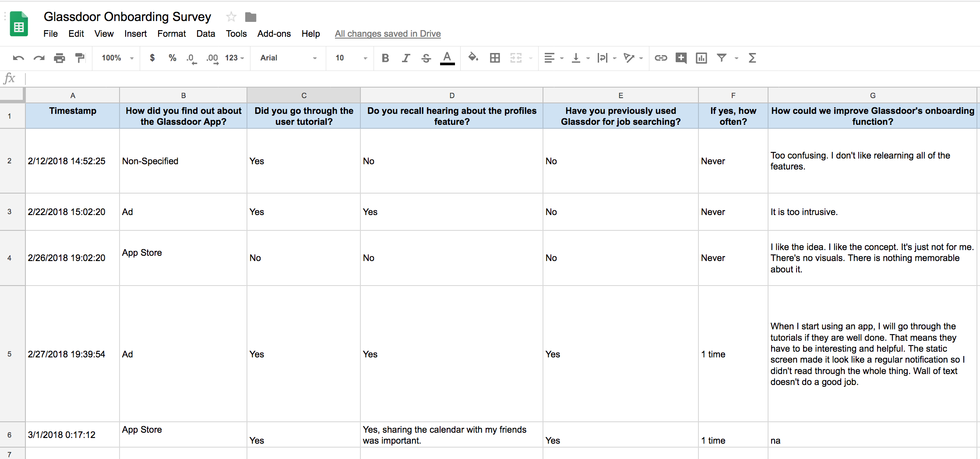
Task: Insert link with chain icon
Action: (661, 58)
